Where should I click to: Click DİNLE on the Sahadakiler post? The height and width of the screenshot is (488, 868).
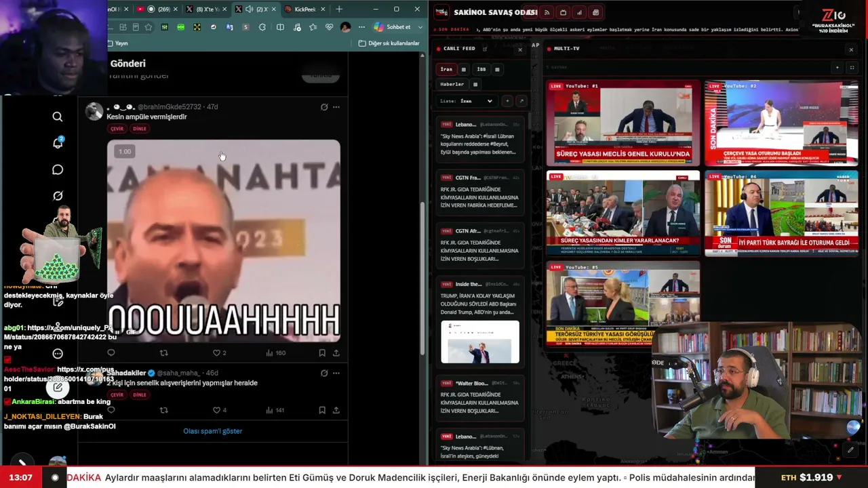(140, 394)
